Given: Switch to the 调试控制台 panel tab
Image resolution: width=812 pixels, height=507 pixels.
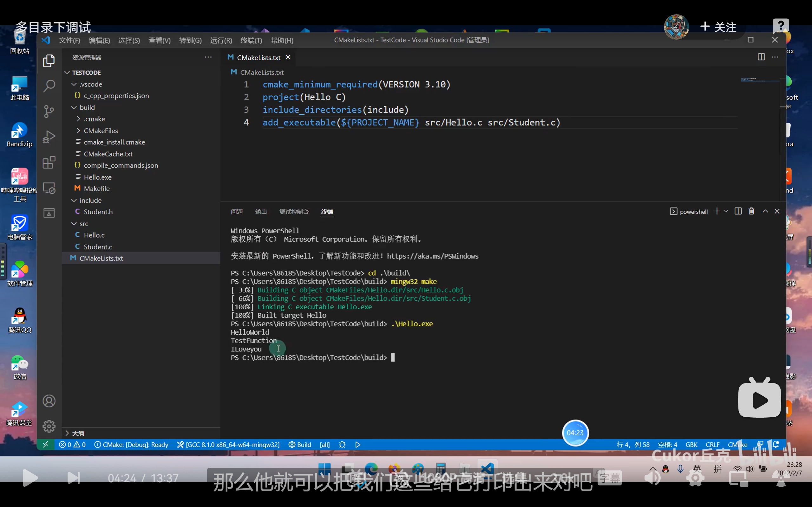Looking at the screenshot, I should click(294, 212).
